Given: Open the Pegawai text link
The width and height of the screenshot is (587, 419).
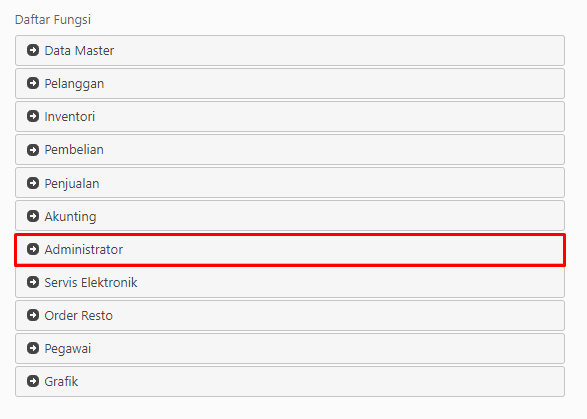Looking at the screenshot, I should 68,349.
